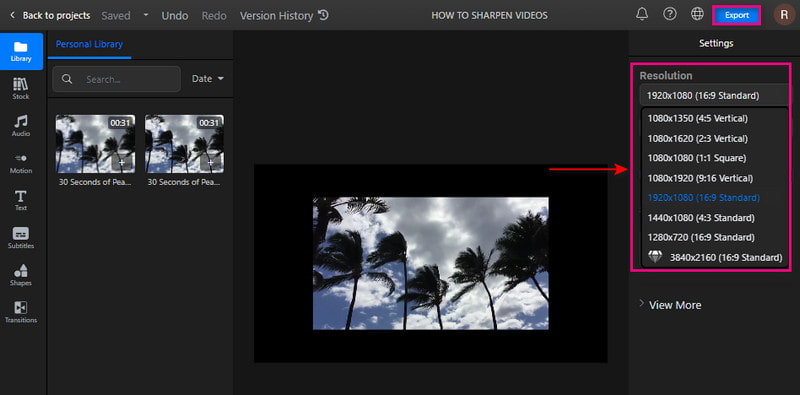Open the Motion panel

point(21,163)
